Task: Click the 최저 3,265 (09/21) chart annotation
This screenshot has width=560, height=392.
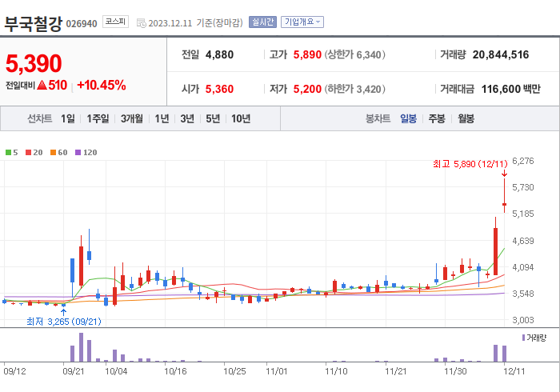Action: [64, 322]
